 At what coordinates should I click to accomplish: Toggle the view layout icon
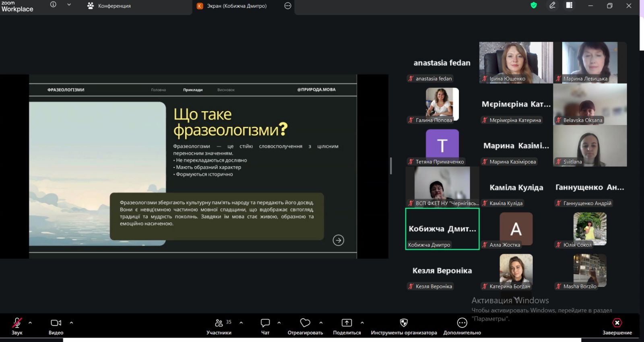point(569,6)
